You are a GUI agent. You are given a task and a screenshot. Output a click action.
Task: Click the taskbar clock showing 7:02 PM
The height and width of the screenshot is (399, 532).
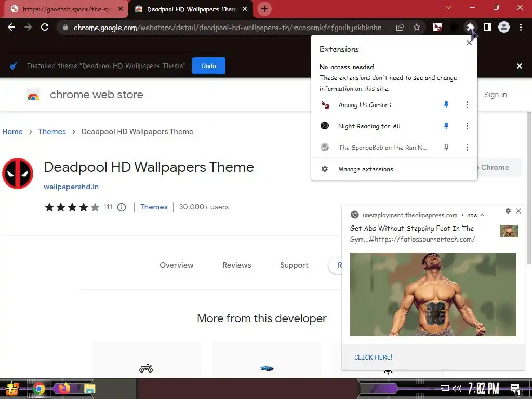pos(484,389)
